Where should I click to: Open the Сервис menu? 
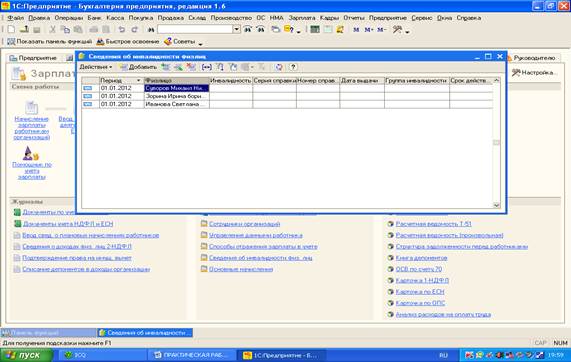pos(422,18)
